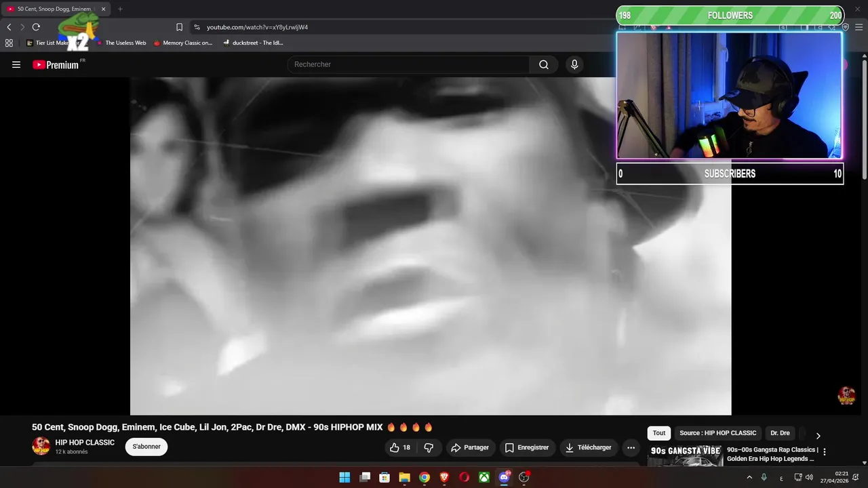Open Xbox app from taskbar
Image resolution: width=868 pixels, height=488 pixels.
click(x=484, y=477)
